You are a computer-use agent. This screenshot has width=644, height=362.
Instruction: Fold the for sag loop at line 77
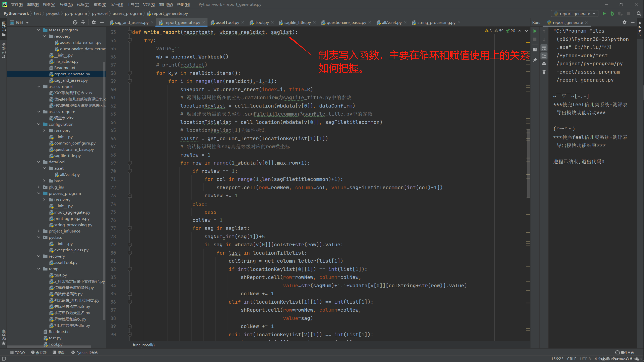[130, 228]
